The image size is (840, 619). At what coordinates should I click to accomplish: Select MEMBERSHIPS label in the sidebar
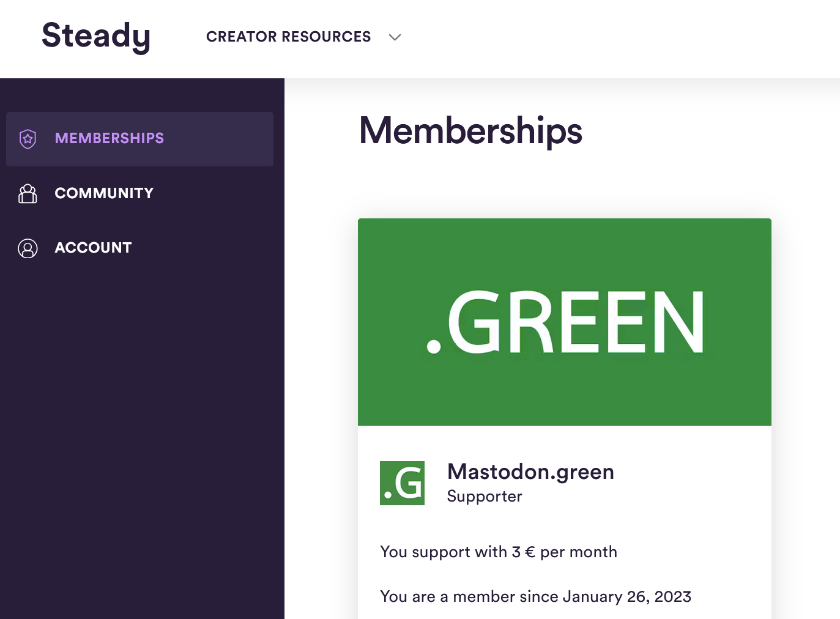coord(110,138)
